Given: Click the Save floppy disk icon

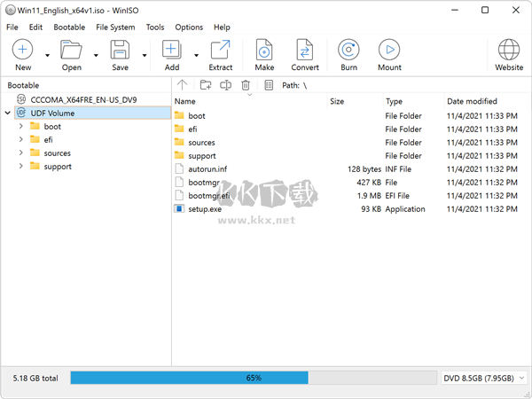Looking at the screenshot, I should (120, 50).
